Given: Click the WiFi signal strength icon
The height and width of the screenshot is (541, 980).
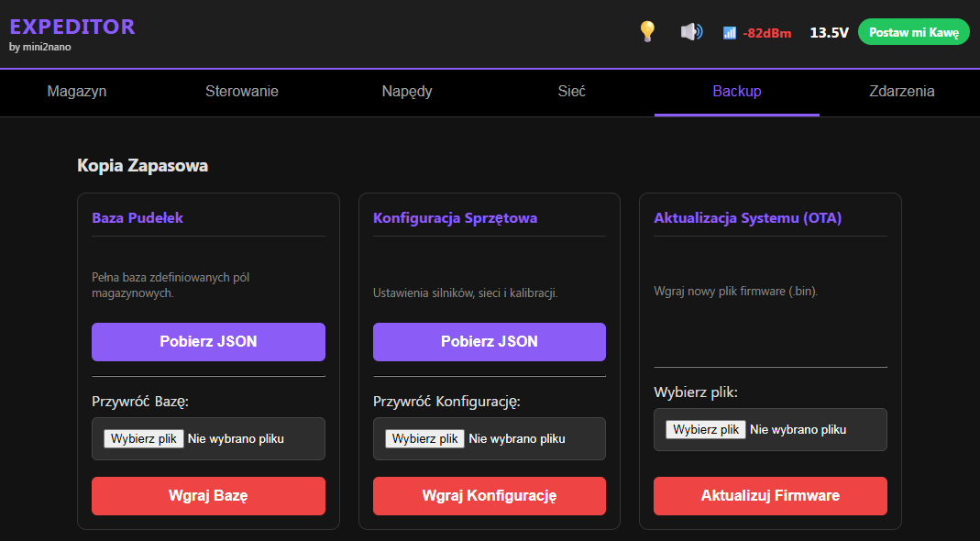Looking at the screenshot, I should (730, 33).
